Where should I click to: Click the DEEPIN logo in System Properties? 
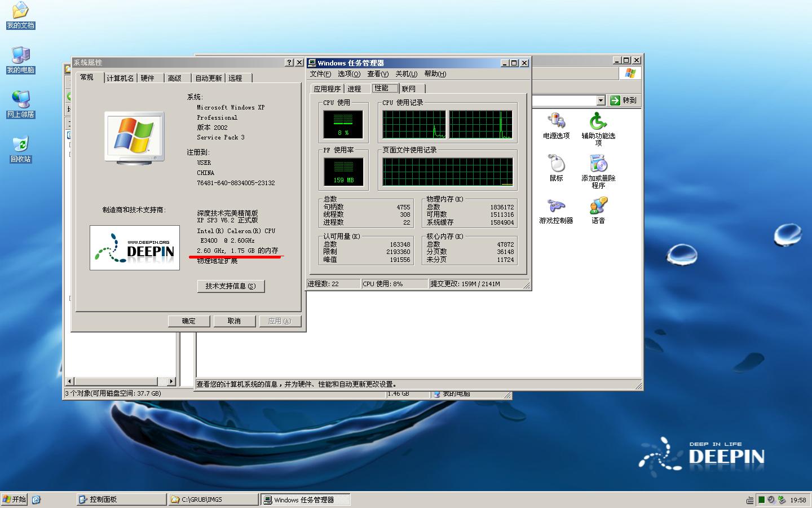point(135,248)
